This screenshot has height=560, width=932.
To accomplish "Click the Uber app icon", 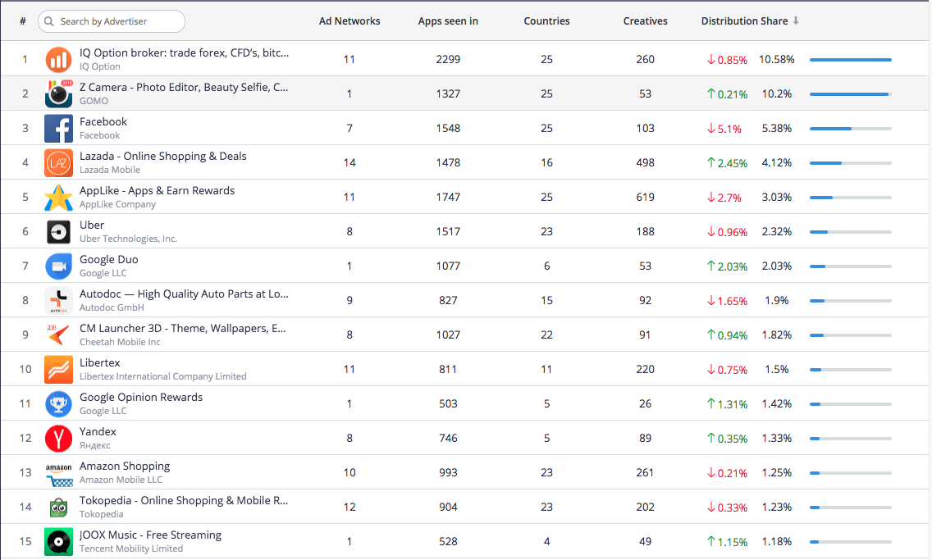I will coord(58,231).
